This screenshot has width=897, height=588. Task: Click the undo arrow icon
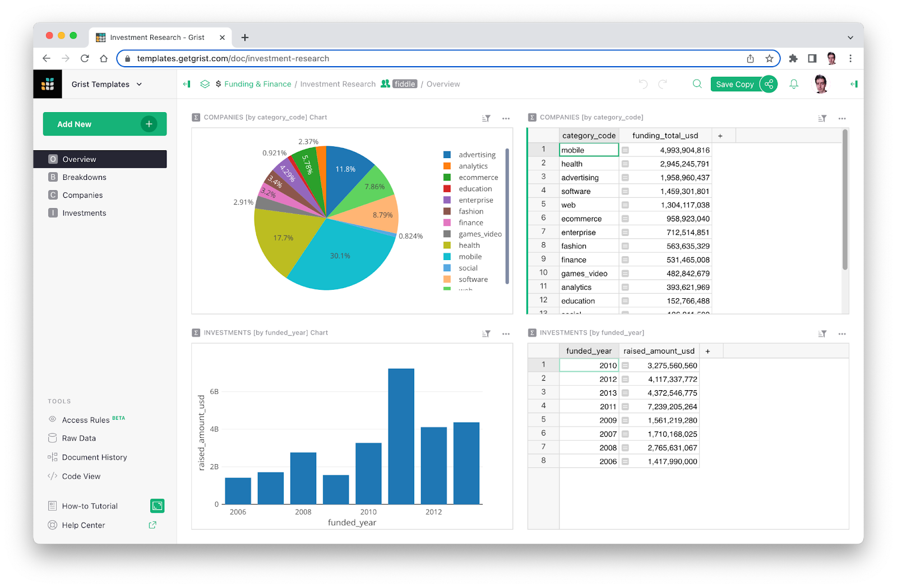pyautogui.click(x=643, y=84)
